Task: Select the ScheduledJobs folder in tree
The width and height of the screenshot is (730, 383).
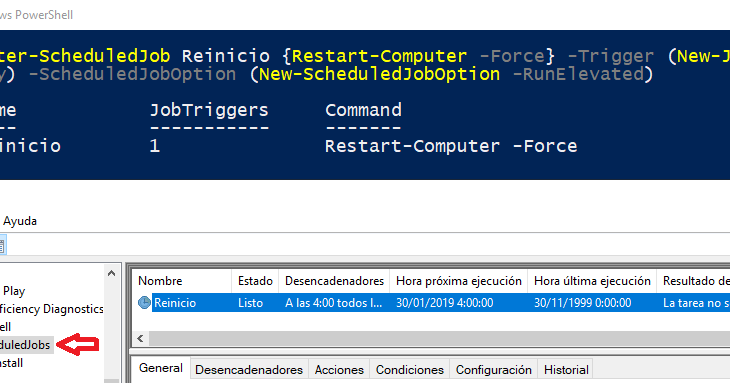Action: (x=26, y=345)
